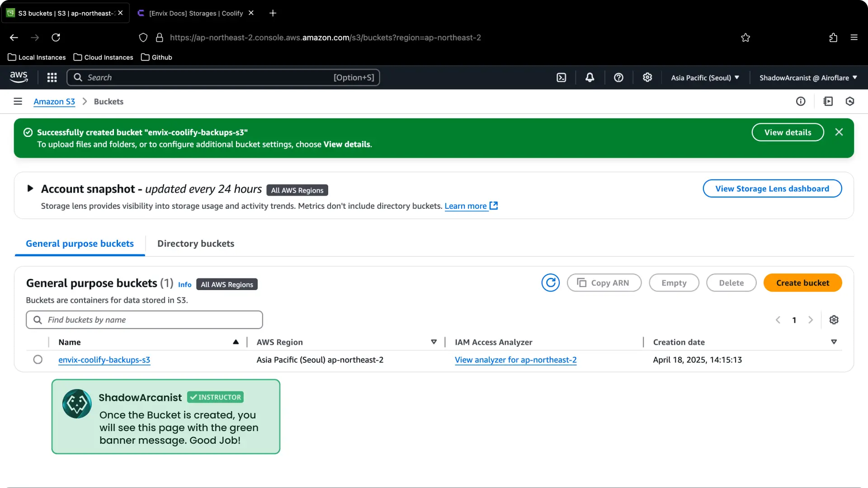Open the help question mark icon
Viewport: 868px width, 488px height.
coord(618,77)
